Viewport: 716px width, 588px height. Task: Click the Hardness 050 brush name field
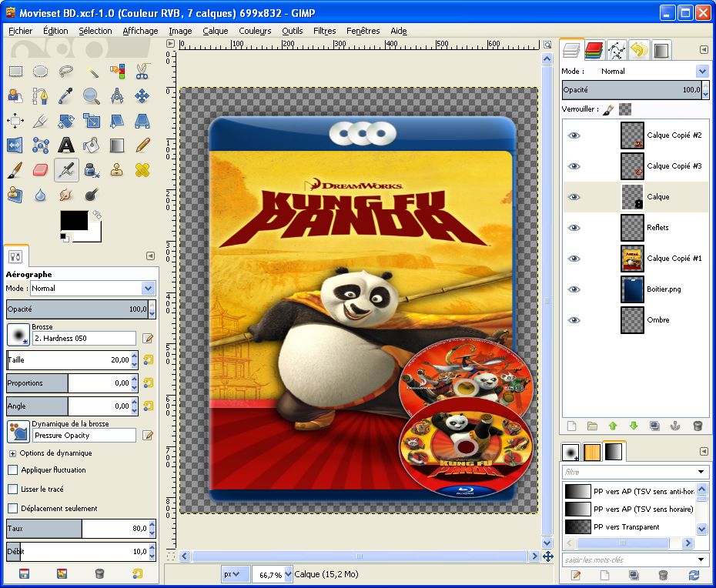84,339
